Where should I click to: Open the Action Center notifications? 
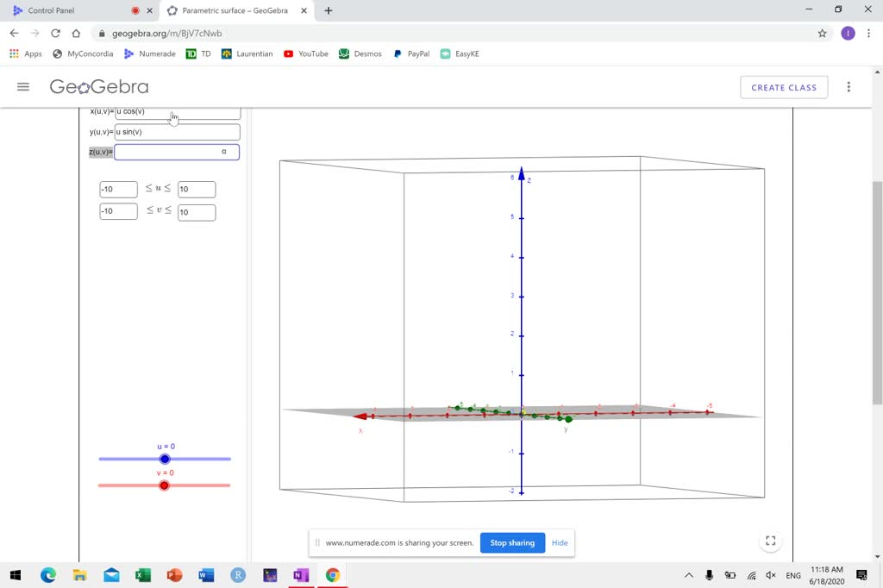860,575
